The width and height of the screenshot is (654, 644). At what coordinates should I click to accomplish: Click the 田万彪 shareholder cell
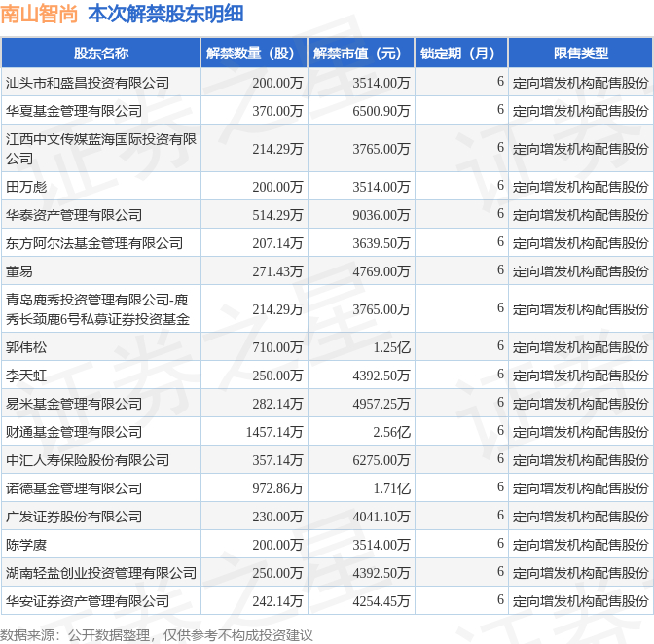tap(101, 187)
